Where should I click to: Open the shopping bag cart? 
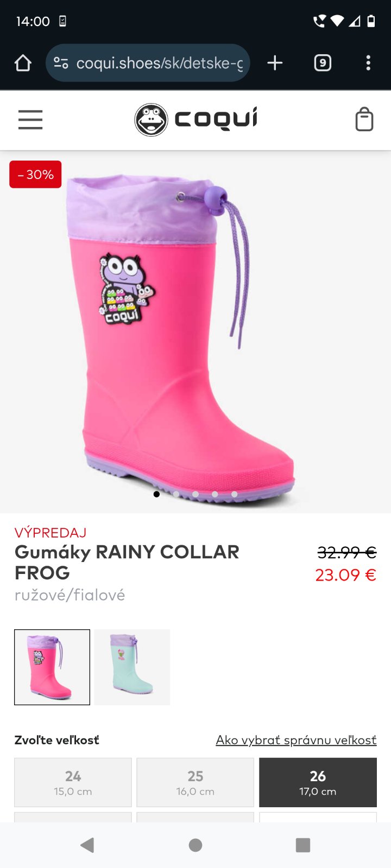pyautogui.click(x=364, y=119)
